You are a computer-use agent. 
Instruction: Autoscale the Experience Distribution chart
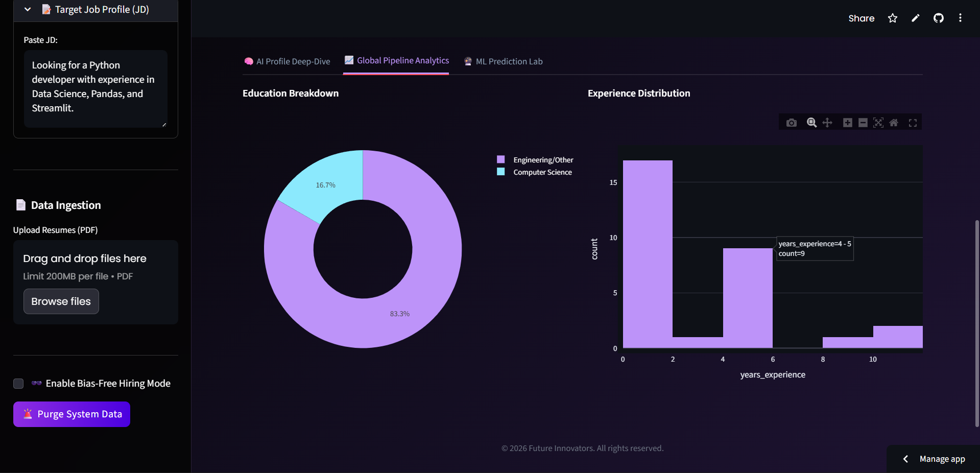pos(878,123)
